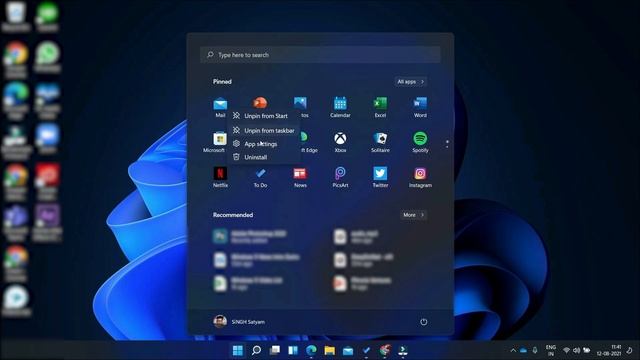Launch the News app
This screenshot has height=360, width=640.
pos(300,177)
